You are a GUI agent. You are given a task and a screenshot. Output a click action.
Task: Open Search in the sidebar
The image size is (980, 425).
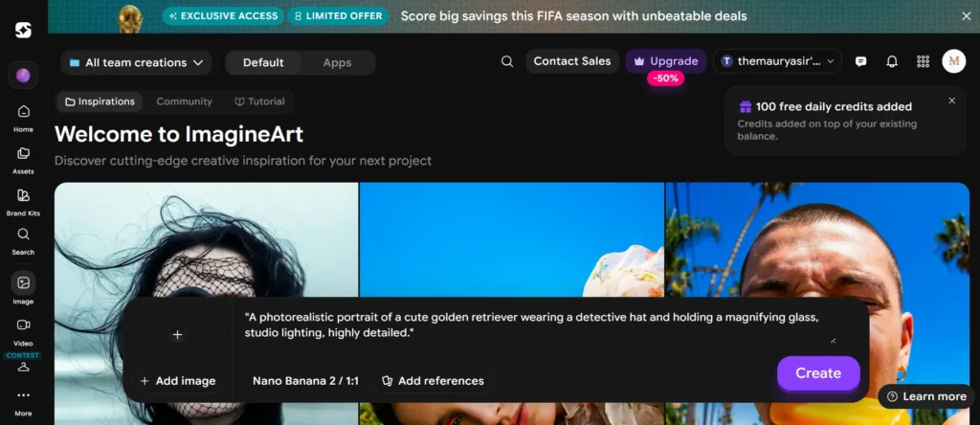(x=23, y=241)
